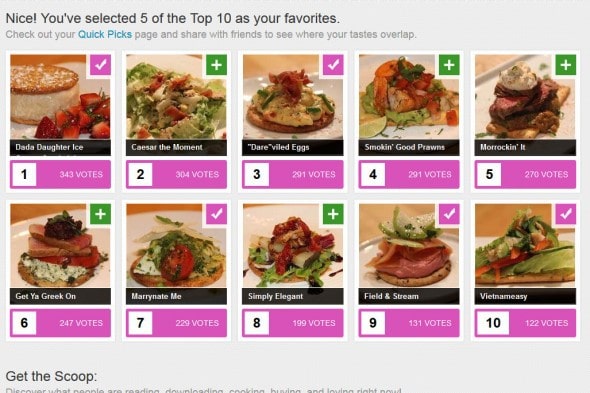Add Smokin' Good Prawns with plus icon

[449, 65]
